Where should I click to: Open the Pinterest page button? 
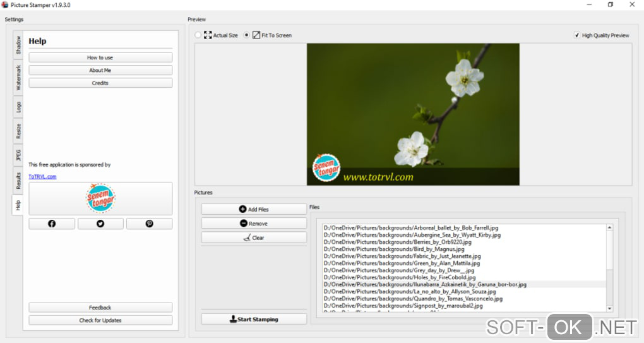click(x=149, y=224)
